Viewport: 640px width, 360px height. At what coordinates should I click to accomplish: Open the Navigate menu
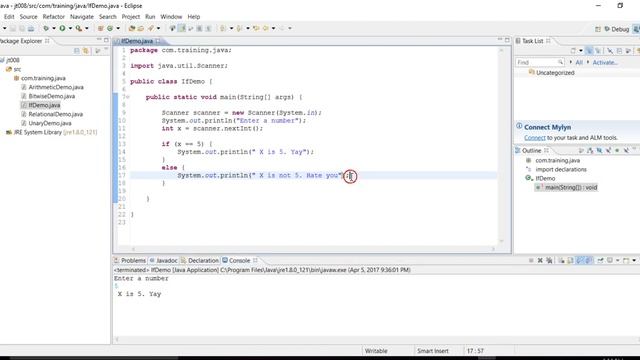[82, 17]
